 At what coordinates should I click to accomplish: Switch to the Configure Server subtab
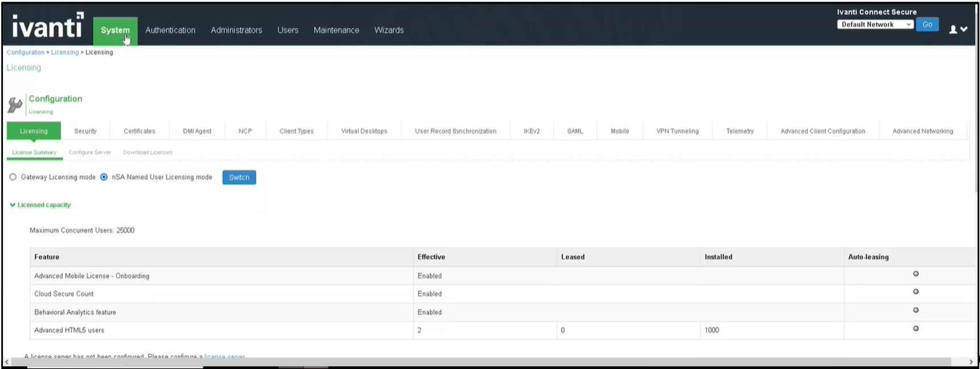click(x=90, y=152)
